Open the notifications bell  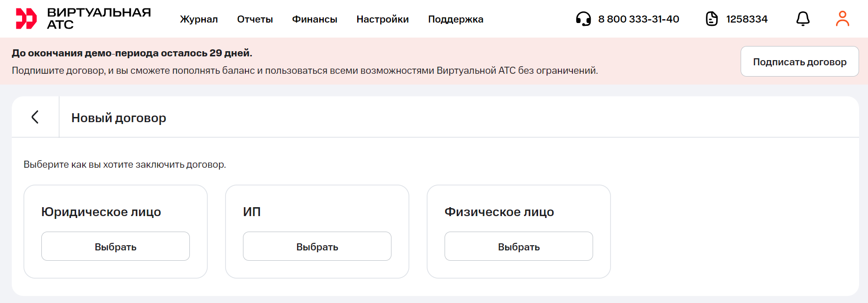tap(803, 19)
